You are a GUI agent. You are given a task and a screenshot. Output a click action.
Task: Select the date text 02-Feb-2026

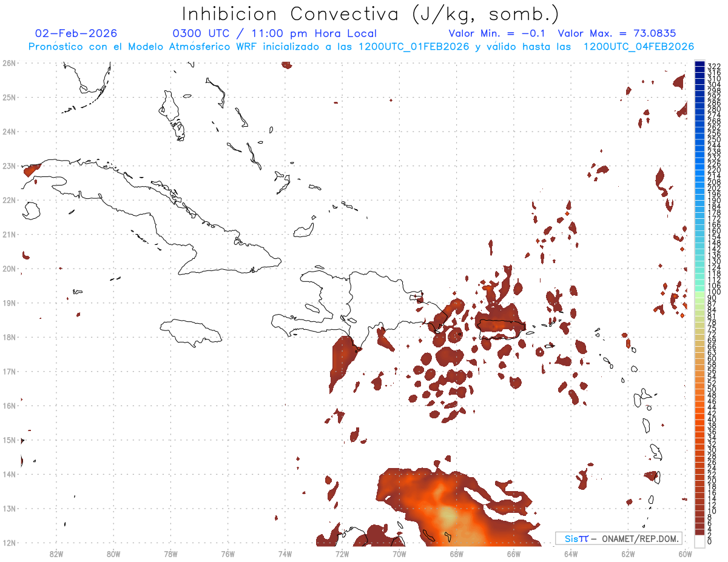pyautogui.click(x=76, y=33)
